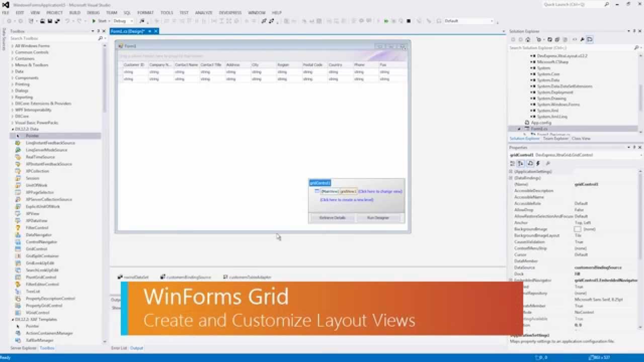Click the 'Click here to create a new level' link
This screenshot has width=644, height=362.
pos(347,200)
